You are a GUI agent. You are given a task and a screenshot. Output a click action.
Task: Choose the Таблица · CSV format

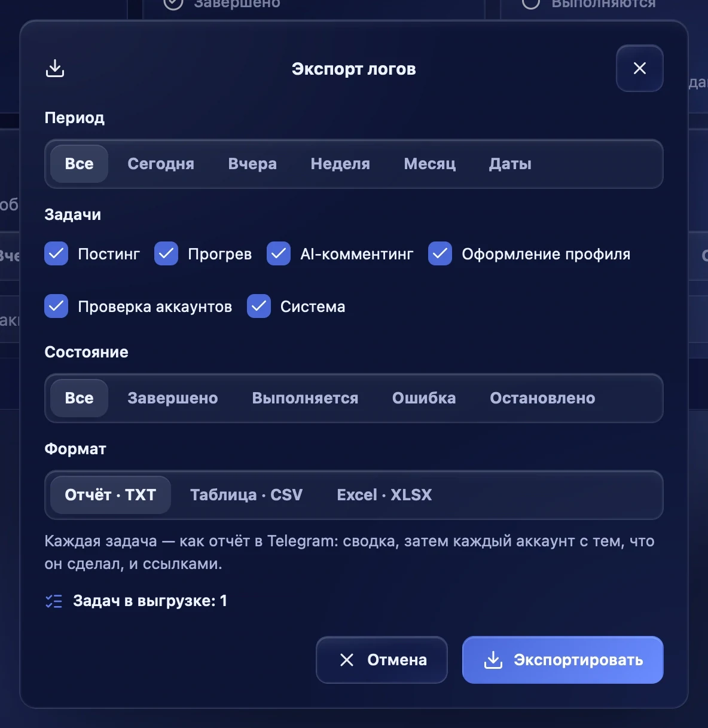pos(246,495)
